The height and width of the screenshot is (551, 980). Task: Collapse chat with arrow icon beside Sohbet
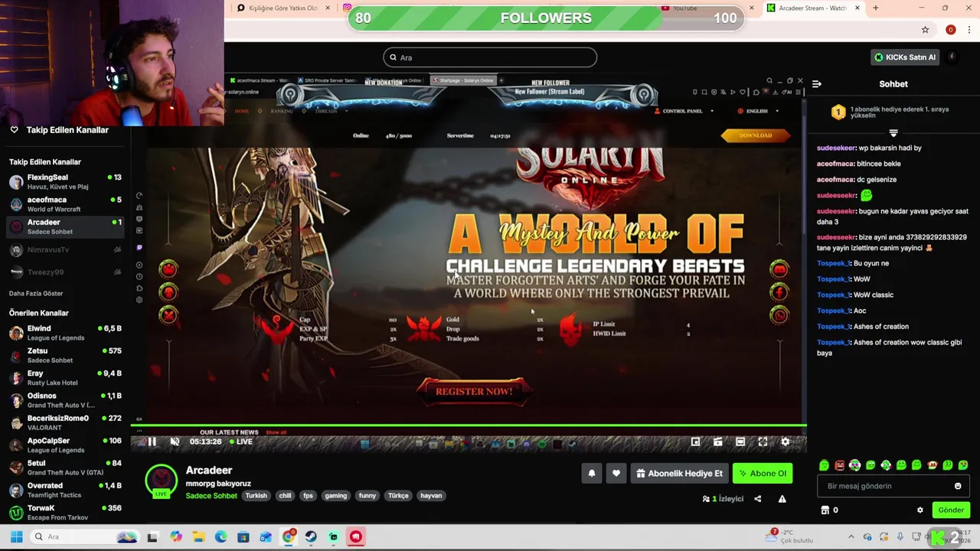pyautogui.click(x=817, y=84)
